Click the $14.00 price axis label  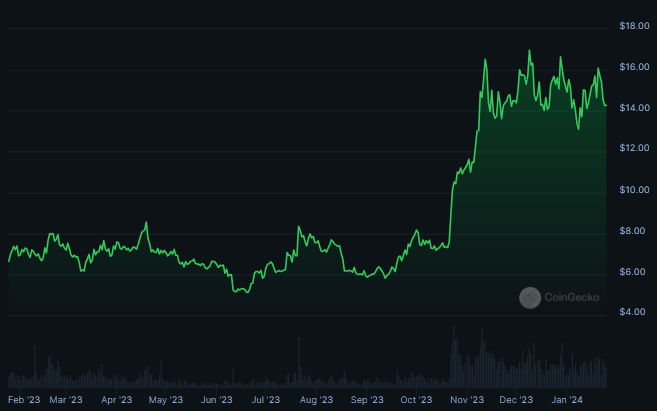pyautogui.click(x=634, y=108)
